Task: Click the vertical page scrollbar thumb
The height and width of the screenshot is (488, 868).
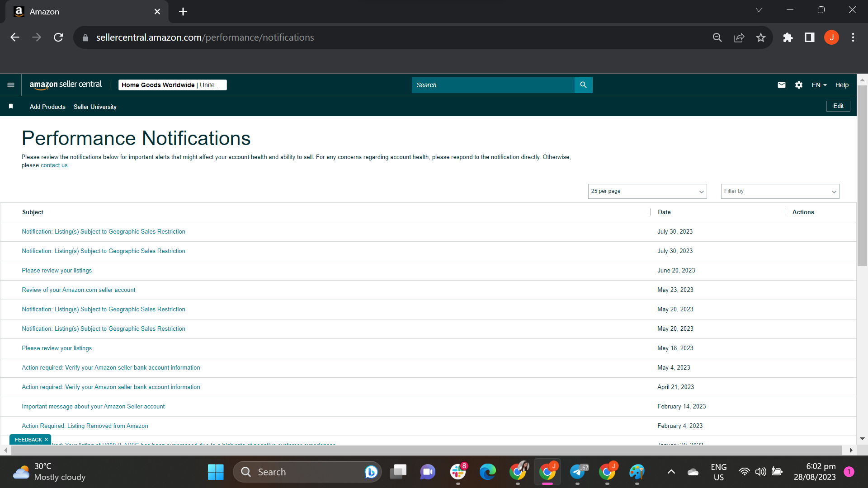Action: tap(862, 175)
